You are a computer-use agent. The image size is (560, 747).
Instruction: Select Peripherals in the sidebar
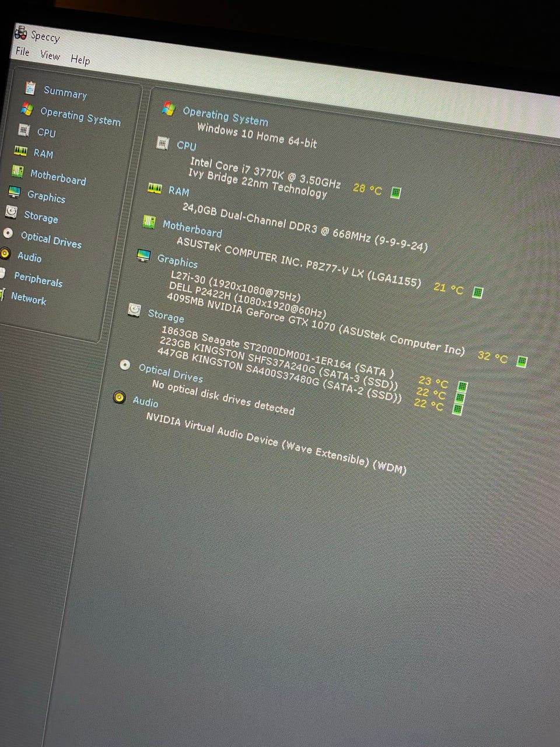(x=38, y=280)
